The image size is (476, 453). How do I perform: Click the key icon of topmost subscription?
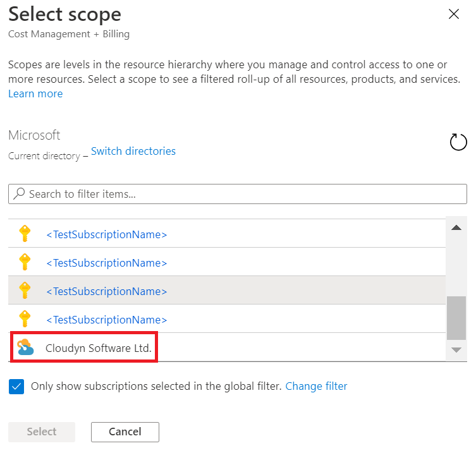(25, 234)
